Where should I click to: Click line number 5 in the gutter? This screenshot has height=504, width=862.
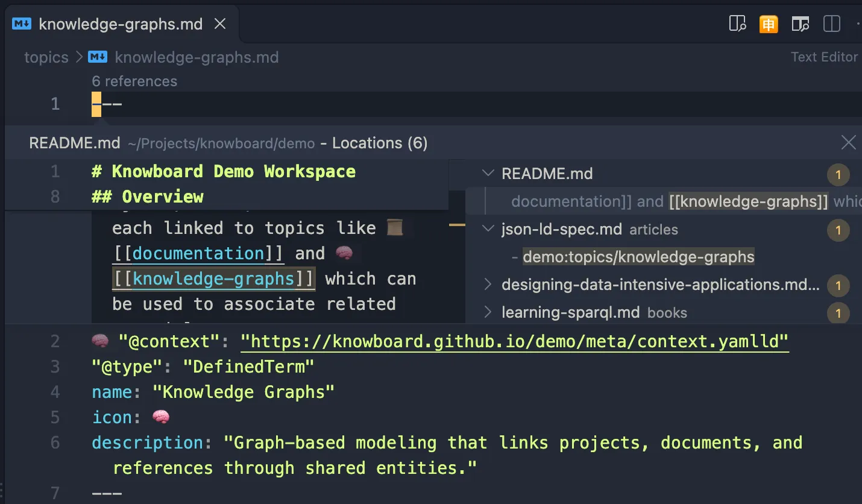tap(55, 417)
